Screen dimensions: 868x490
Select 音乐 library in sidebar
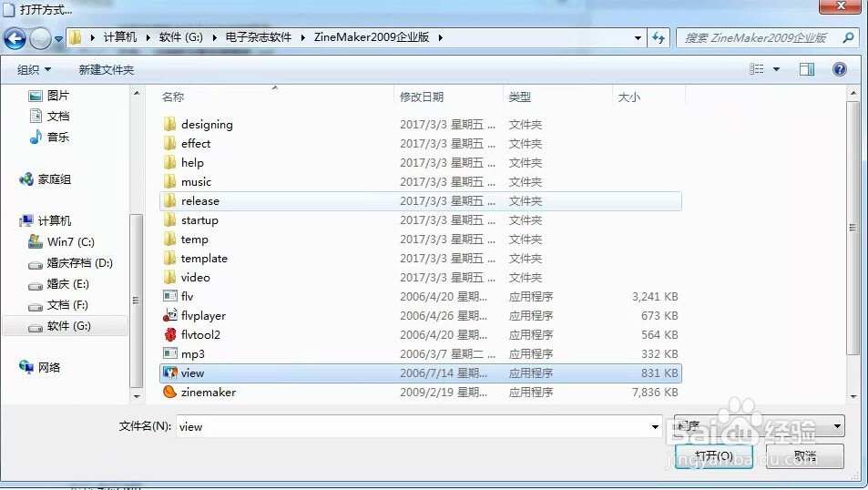[48, 137]
